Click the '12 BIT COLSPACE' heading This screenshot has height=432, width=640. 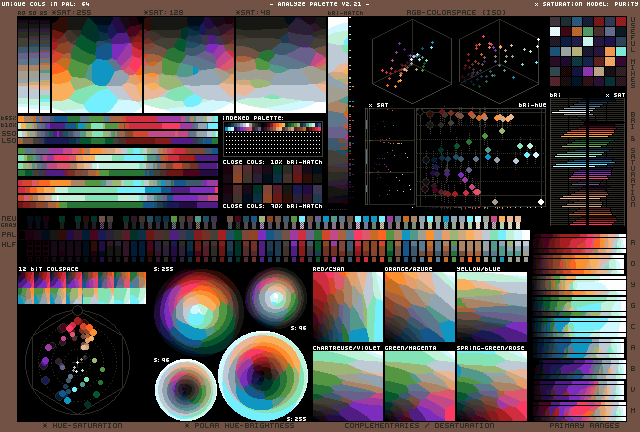point(48,269)
